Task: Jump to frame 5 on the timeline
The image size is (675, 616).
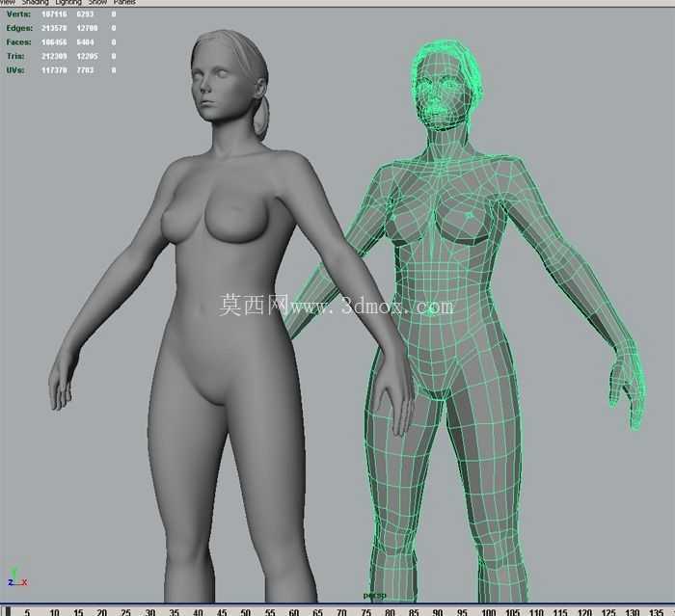Action: click(x=27, y=612)
